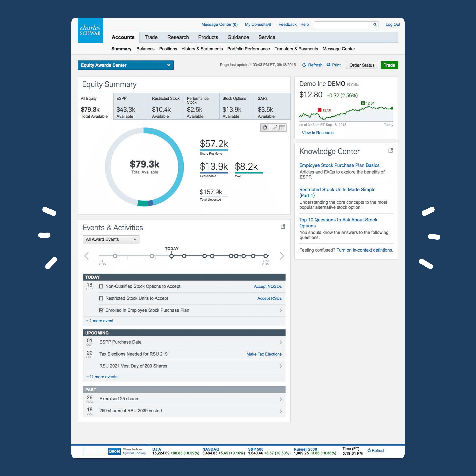Pop out the Events & Activities panel
The width and height of the screenshot is (476, 476).
coord(283,227)
